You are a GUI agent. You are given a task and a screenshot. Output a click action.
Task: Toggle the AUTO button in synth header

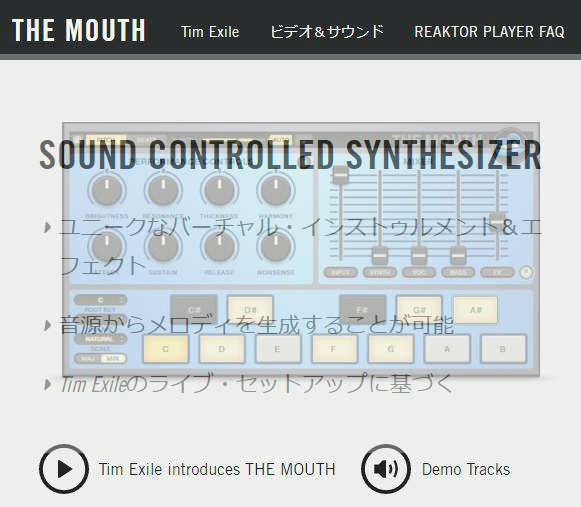pos(280,140)
